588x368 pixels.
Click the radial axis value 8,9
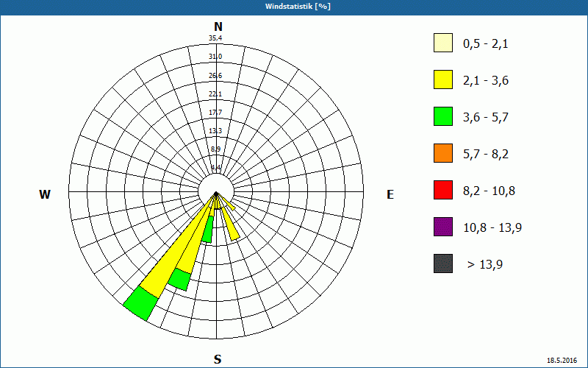pos(215,149)
